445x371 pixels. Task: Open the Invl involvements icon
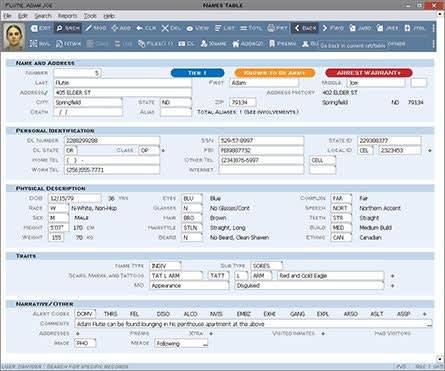point(40,44)
